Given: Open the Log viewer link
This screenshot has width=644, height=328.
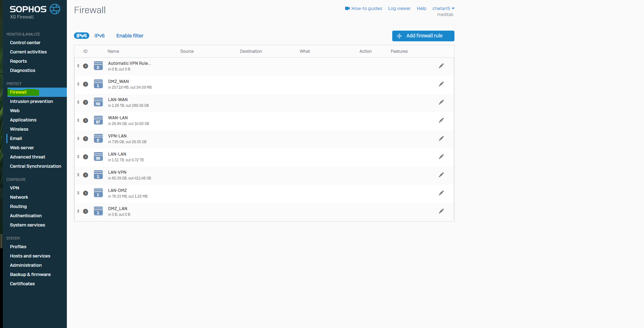Looking at the screenshot, I should coord(399,9).
